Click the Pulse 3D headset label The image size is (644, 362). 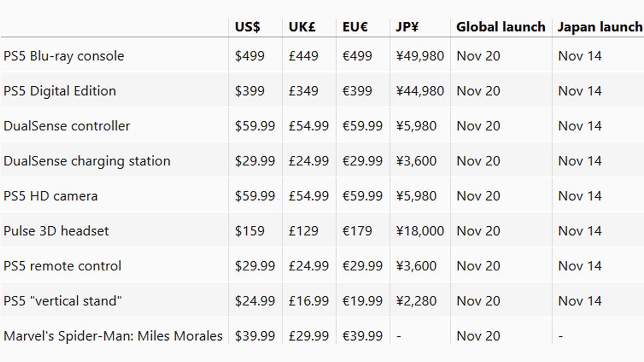tap(56, 231)
